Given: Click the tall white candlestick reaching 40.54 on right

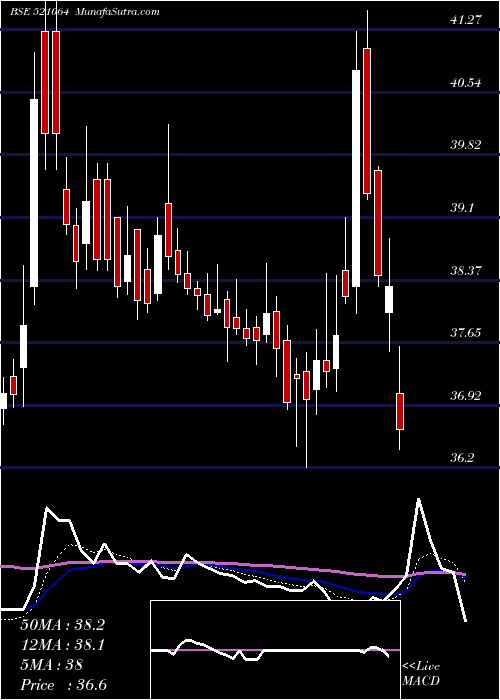Looking at the screenshot, I should click(x=356, y=178).
